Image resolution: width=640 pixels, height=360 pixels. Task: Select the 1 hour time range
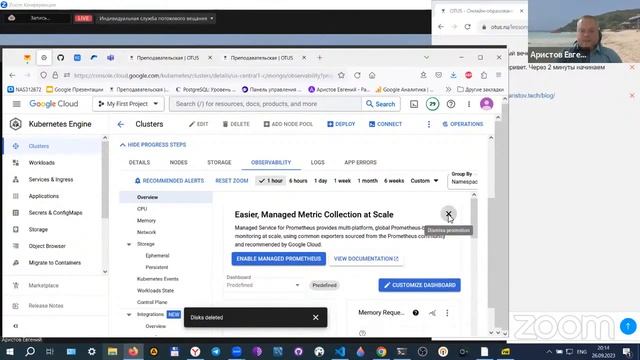[x=270, y=181]
